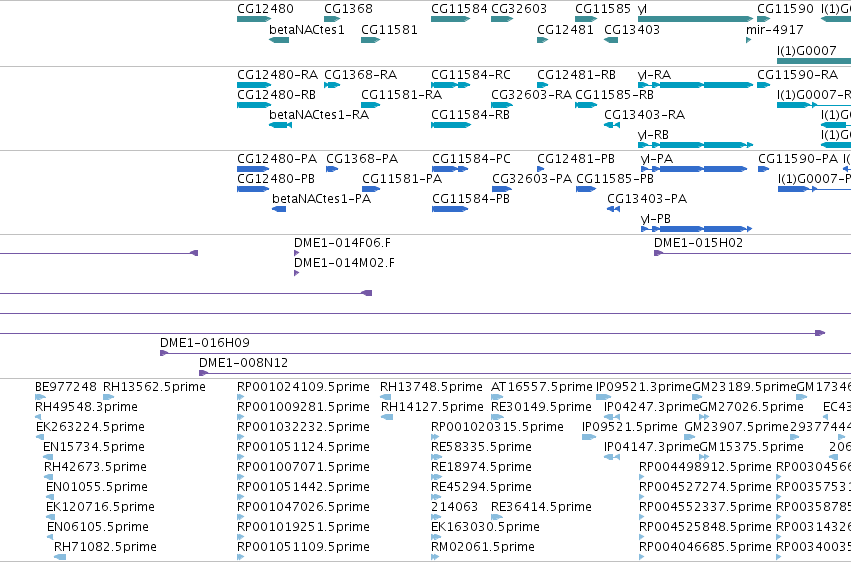851x562 pixels.
Task: Select EST label RM02061.5prime
Action: click(482, 547)
